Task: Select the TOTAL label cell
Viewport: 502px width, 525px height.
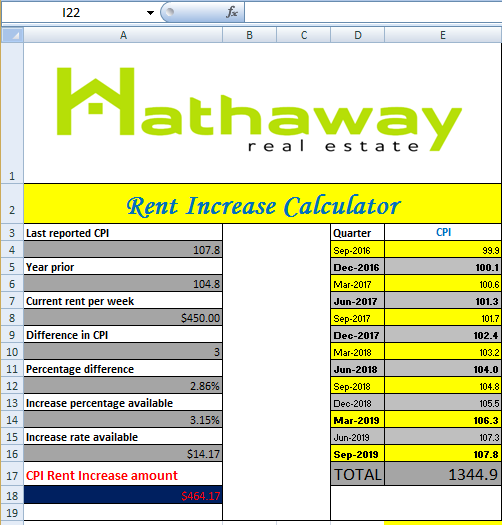Action: coord(358,474)
